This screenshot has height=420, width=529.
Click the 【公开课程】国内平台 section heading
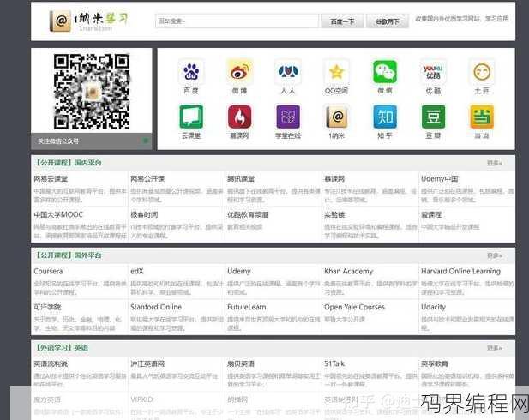[x=69, y=163]
